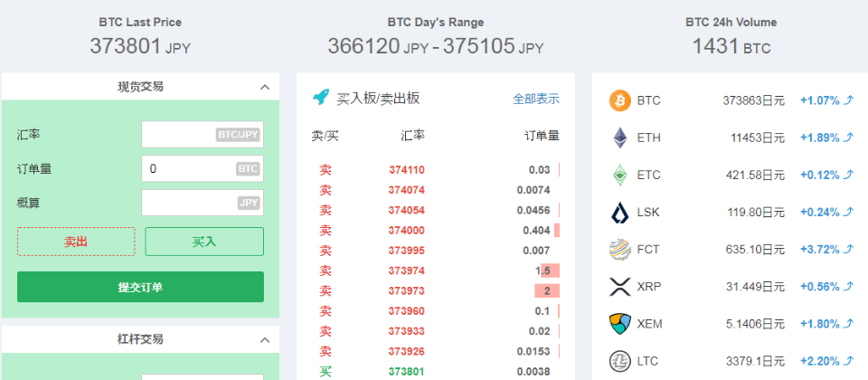Click the up arrow next to +1.89%

[x=849, y=138]
